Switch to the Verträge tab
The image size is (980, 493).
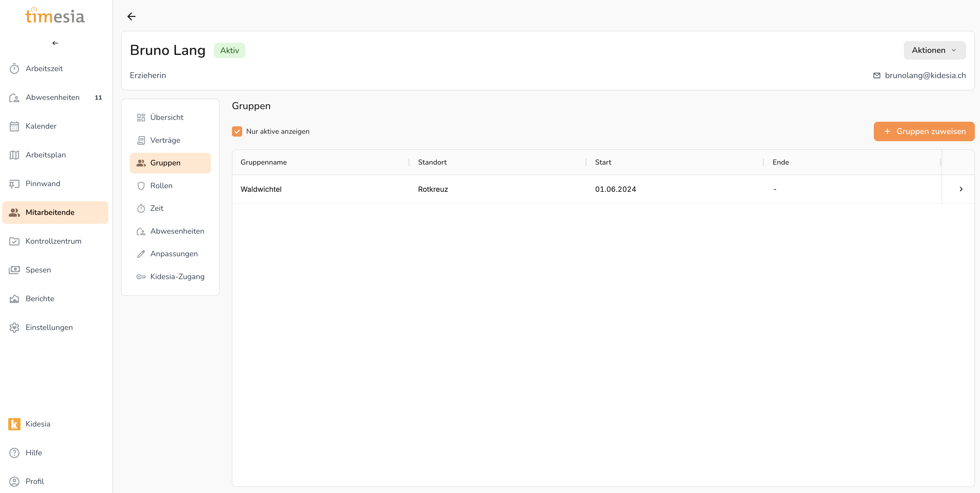tap(165, 140)
